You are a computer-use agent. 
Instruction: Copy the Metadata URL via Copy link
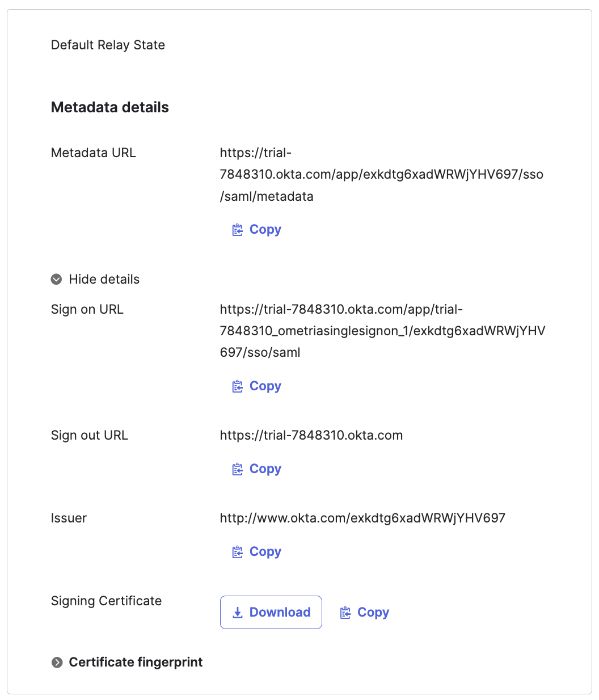pos(265,230)
